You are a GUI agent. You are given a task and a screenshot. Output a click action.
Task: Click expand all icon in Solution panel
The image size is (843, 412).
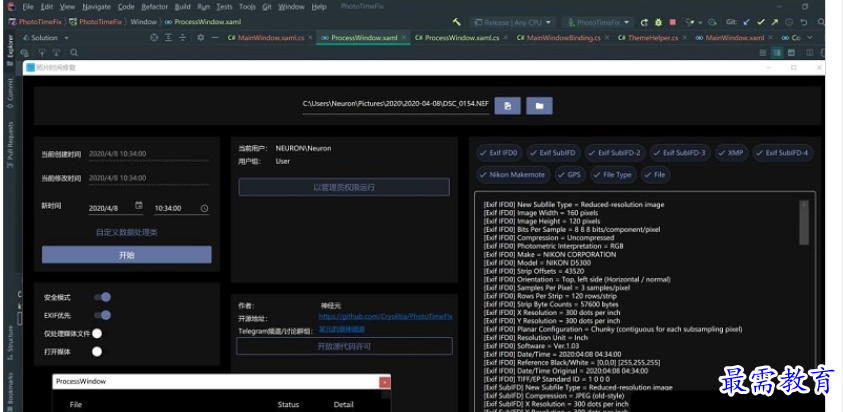pos(168,38)
